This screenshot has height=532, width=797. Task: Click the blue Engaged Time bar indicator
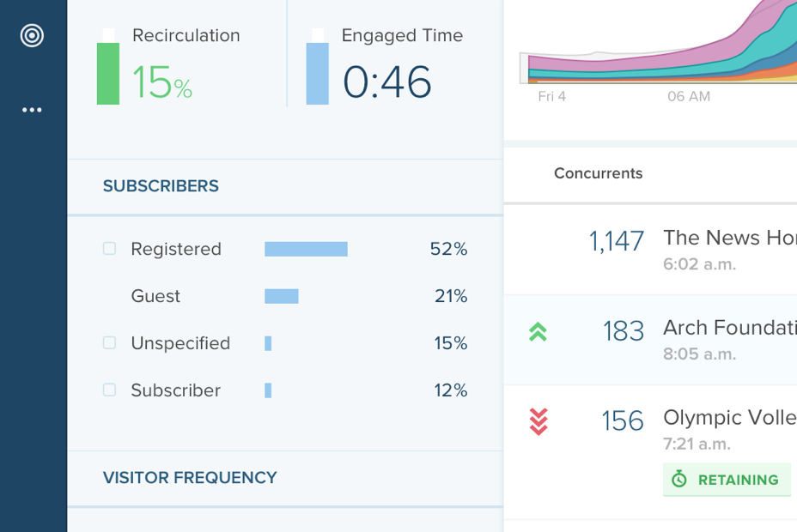(317, 73)
